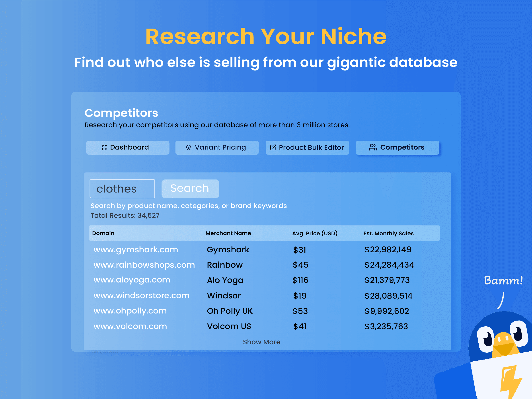Click the $9,992,602 monthly sales value
This screenshot has height=399, width=532.
pyautogui.click(x=386, y=311)
